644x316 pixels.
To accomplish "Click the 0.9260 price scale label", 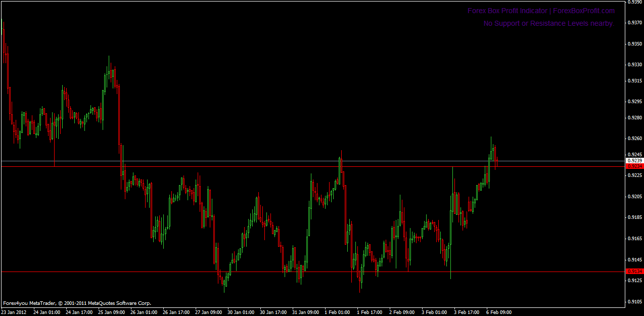I will tap(635, 138).
